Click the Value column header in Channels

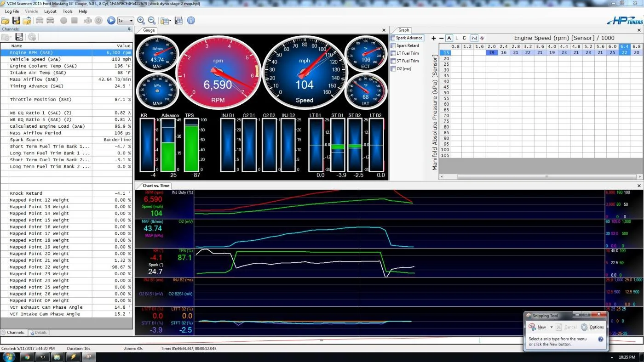click(112, 46)
